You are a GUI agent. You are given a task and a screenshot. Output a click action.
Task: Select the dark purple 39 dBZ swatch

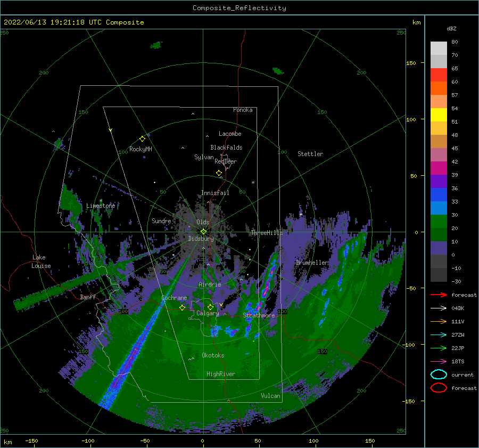pyautogui.click(x=439, y=181)
